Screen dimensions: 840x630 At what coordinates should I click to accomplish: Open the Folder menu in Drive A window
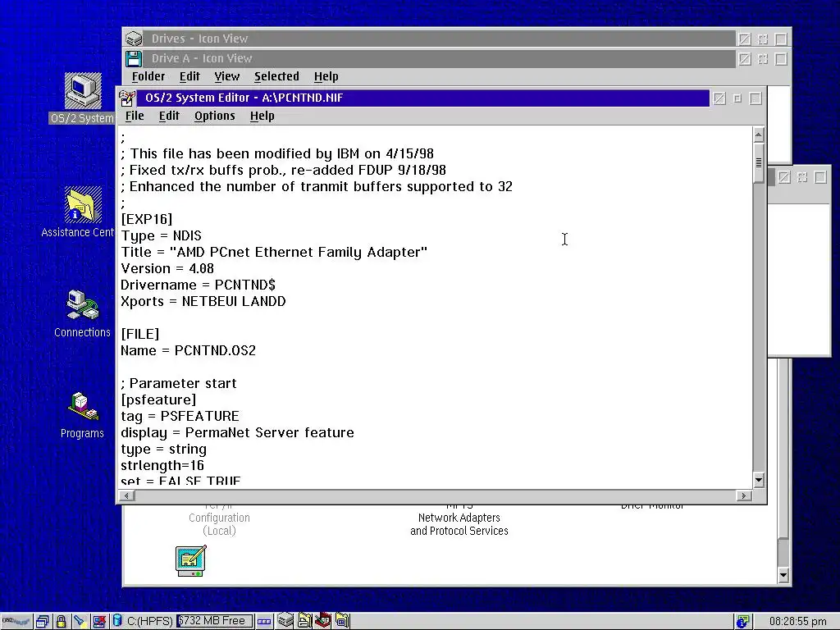pyautogui.click(x=148, y=76)
